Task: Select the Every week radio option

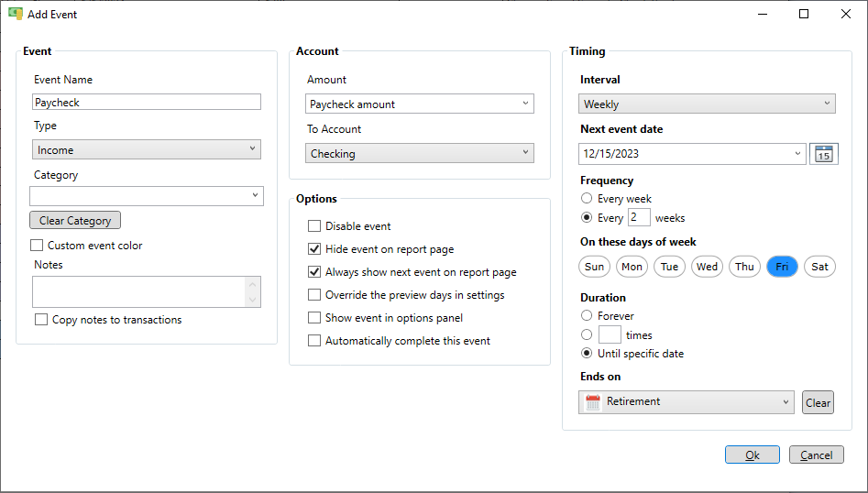Action: [587, 199]
